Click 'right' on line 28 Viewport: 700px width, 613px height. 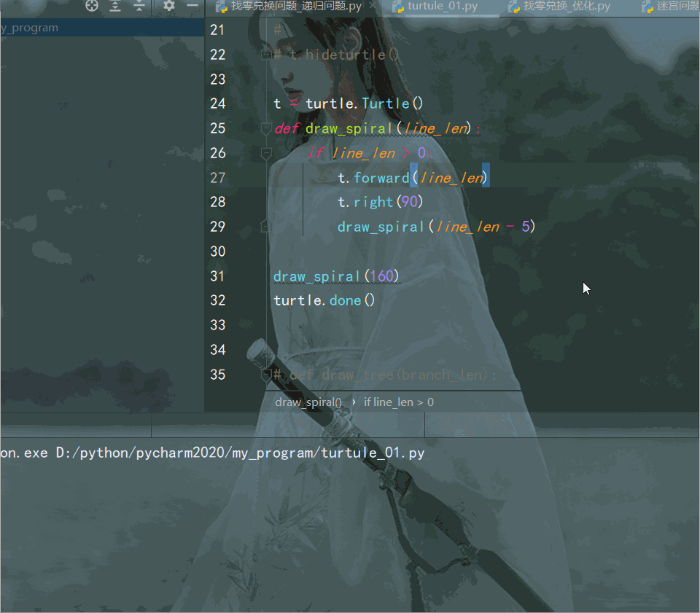pos(373,202)
